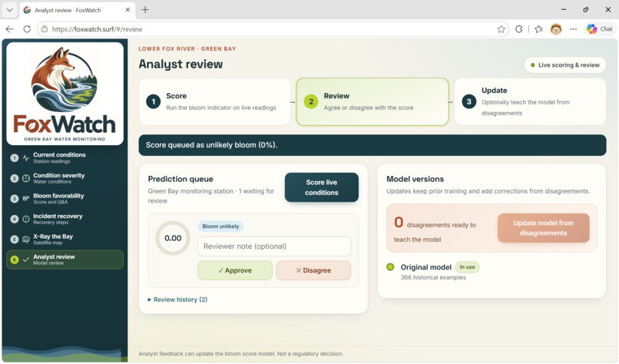The height and width of the screenshot is (364, 619).
Task: Open the Bloom favorability sidebar icon
Action: tap(26, 199)
